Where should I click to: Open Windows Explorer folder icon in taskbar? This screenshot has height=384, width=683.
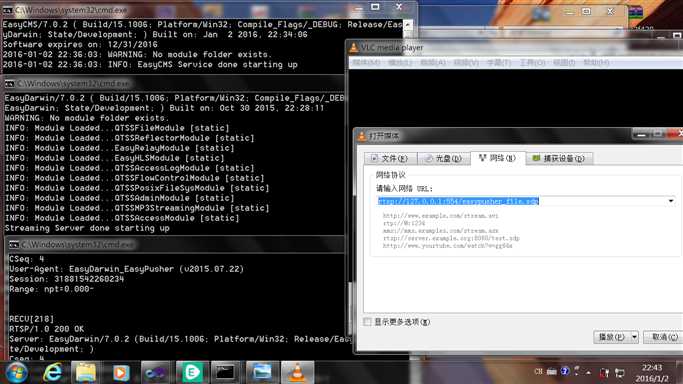[86, 373]
